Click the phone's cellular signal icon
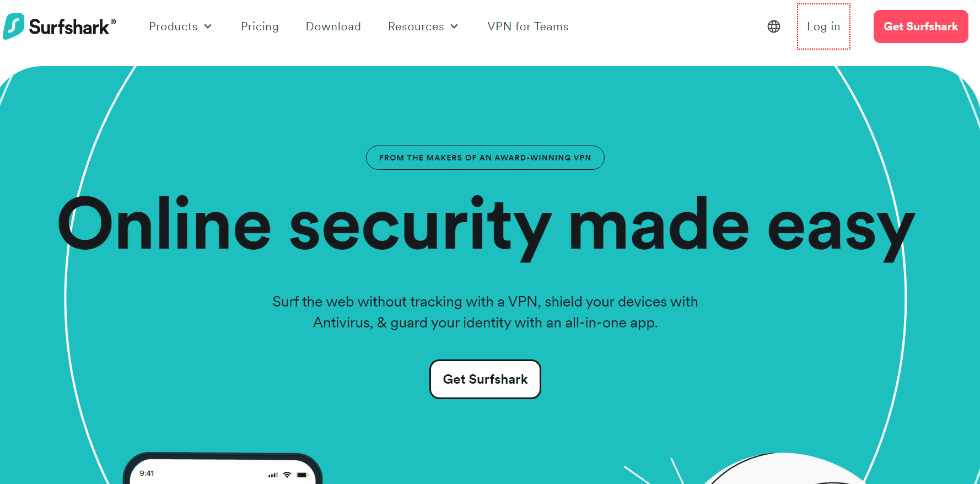Viewport: 980px width, 484px height. tap(273, 475)
